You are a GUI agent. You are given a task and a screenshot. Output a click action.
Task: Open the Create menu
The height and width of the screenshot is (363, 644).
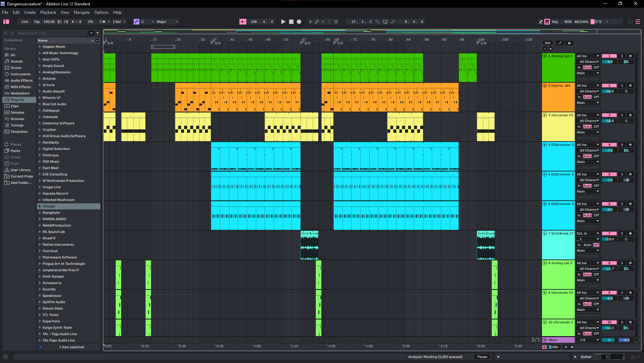pos(30,12)
